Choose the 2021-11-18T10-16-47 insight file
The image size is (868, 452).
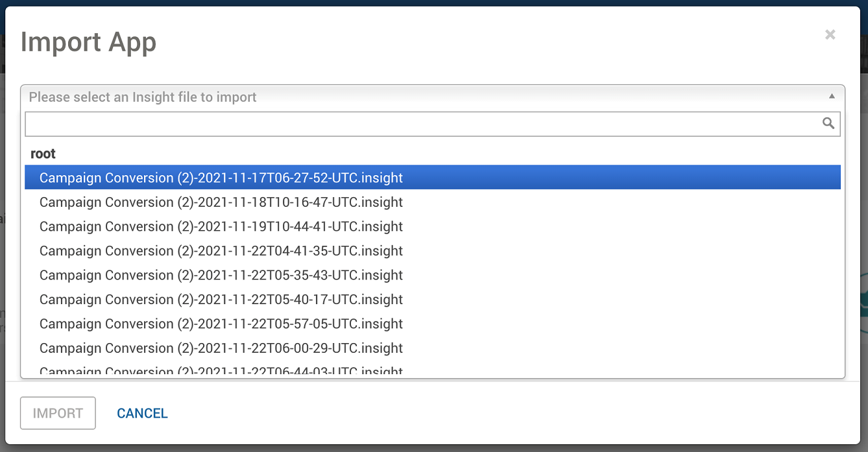point(221,202)
